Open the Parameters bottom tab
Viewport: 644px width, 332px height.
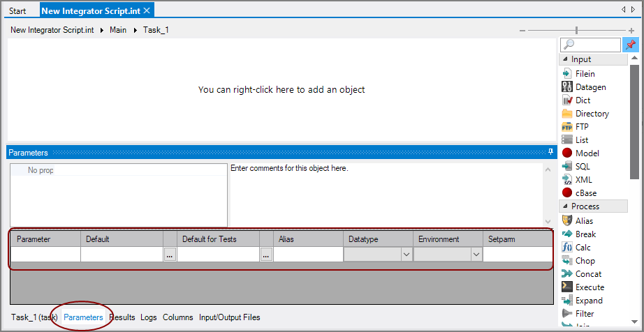coord(83,317)
